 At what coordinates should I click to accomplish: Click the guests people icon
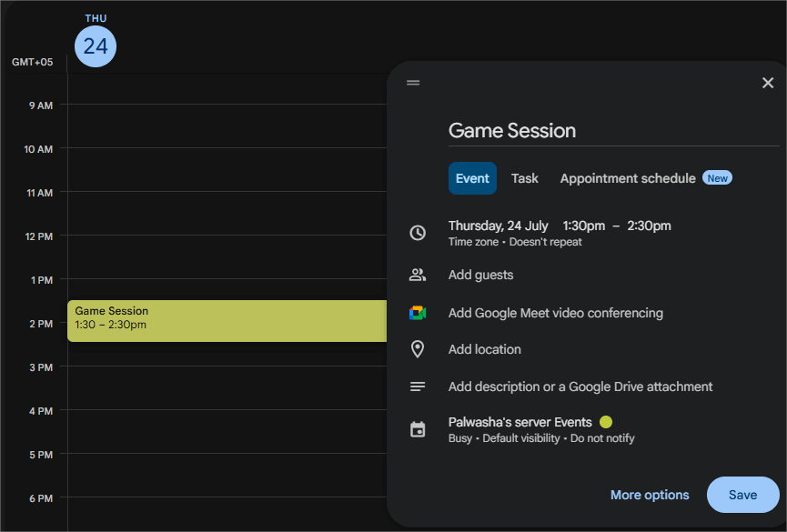(x=418, y=275)
